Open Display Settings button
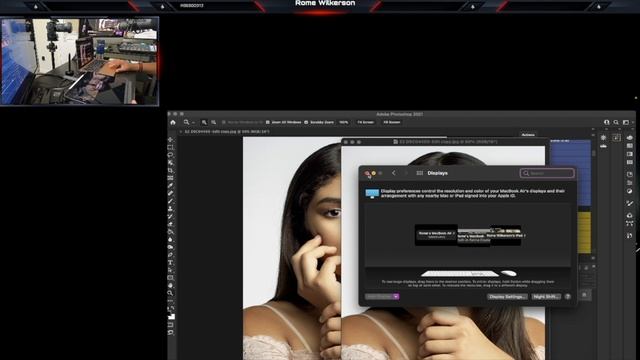 [507, 297]
